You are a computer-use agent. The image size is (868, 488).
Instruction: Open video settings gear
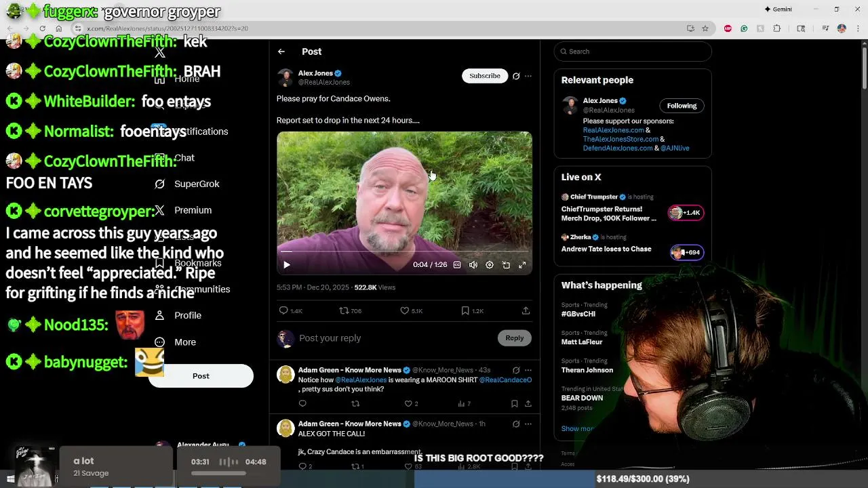click(490, 265)
